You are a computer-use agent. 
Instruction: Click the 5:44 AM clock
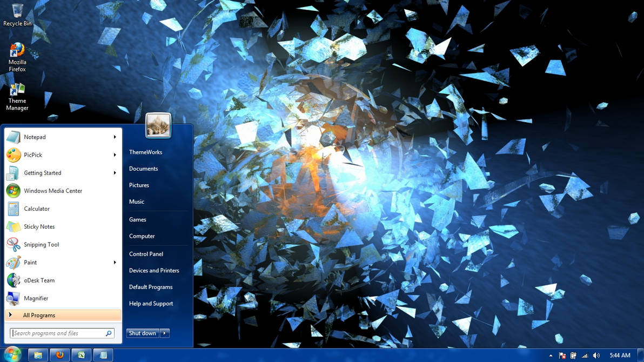click(620, 356)
